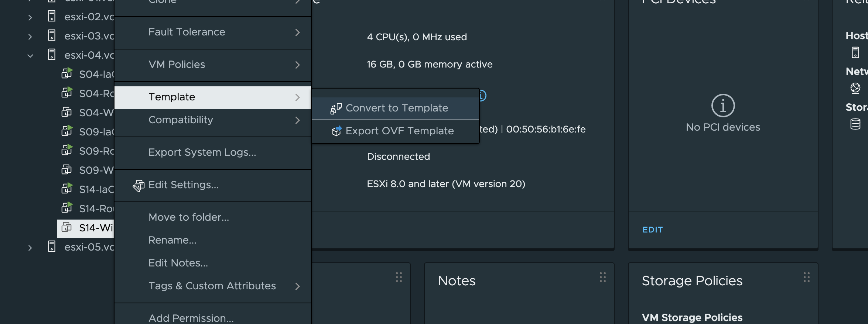Select Export System Logs menu entry
The image size is (868, 324).
202,152
